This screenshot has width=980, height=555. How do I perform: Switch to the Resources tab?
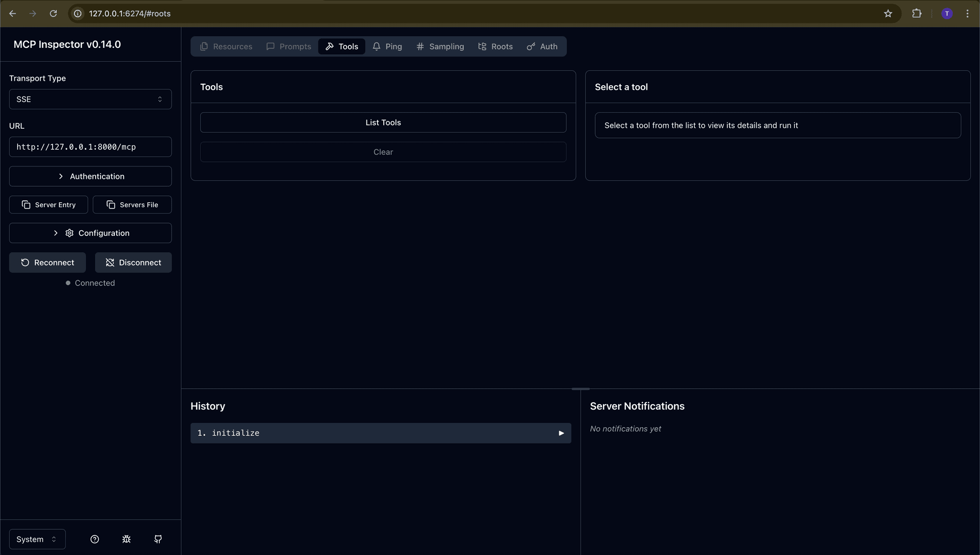(x=225, y=46)
